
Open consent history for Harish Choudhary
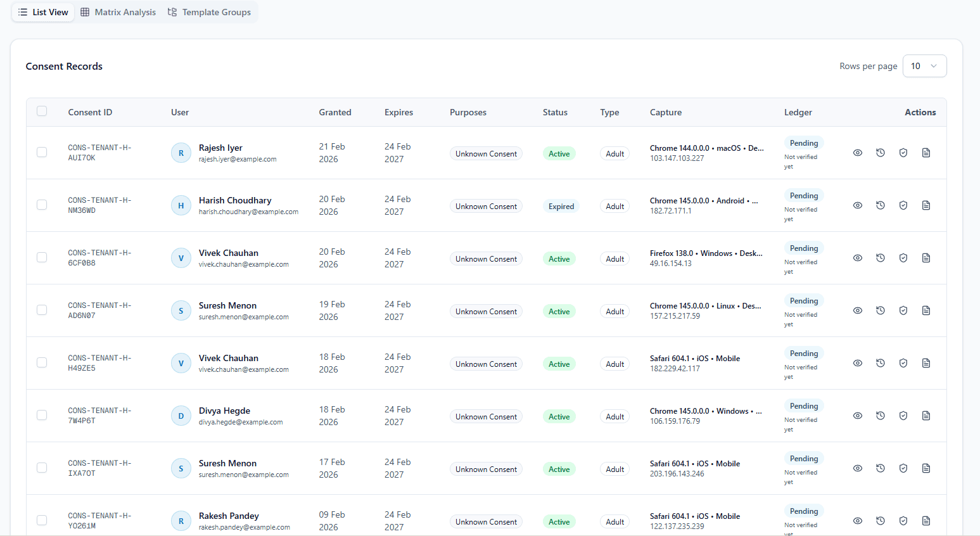pos(880,205)
